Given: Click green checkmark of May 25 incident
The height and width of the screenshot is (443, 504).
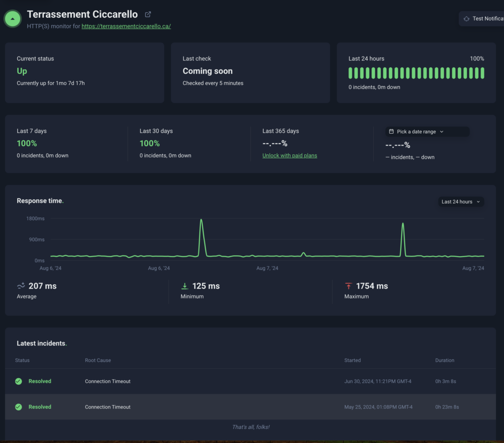Looking at the screenshot, I should (x=19, y=407).
